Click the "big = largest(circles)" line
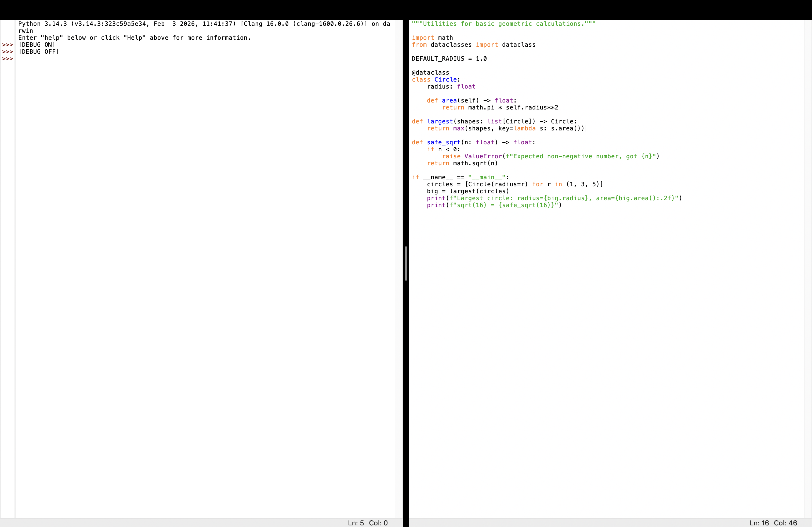The height and width of the screenshot is (527, 812). pyautogui.click(x=468, y=191)
